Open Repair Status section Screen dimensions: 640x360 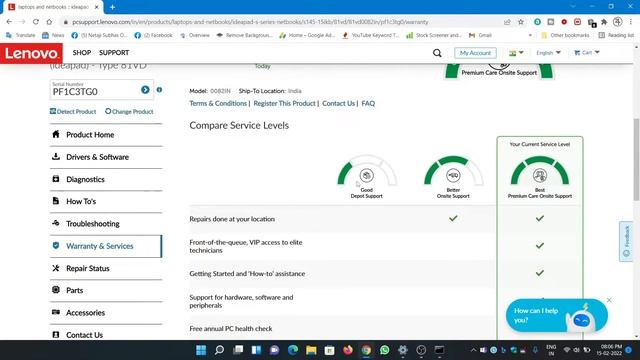pyautogui.click(x=106, y=268)
